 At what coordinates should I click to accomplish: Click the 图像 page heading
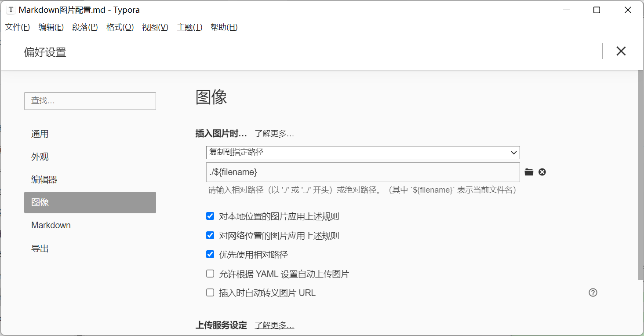(211, 97)
